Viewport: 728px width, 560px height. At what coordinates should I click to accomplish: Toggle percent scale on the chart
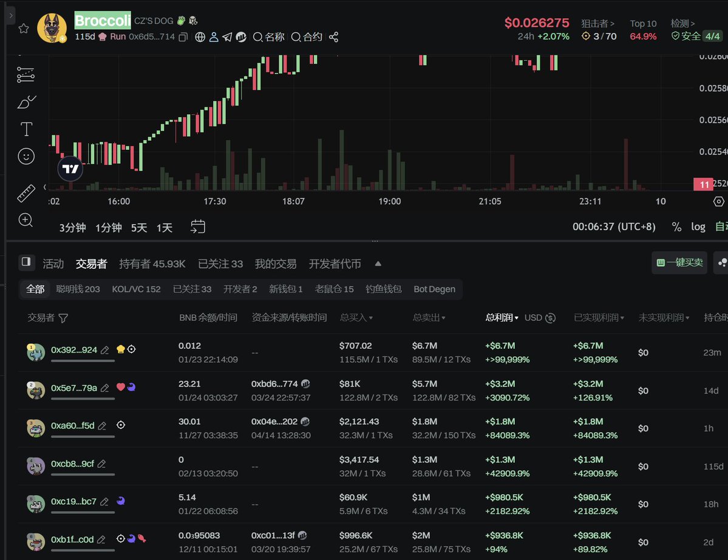676,226
